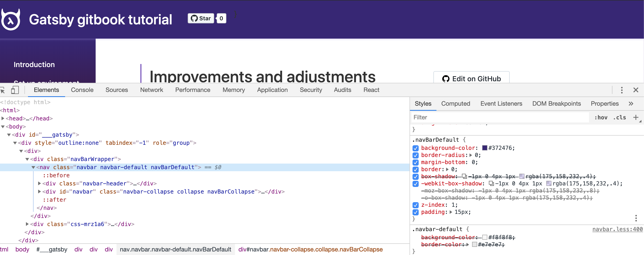Screen dimensions: 644x255
Task: Open the DevTools customize menu icon
Action: (622, 90)
